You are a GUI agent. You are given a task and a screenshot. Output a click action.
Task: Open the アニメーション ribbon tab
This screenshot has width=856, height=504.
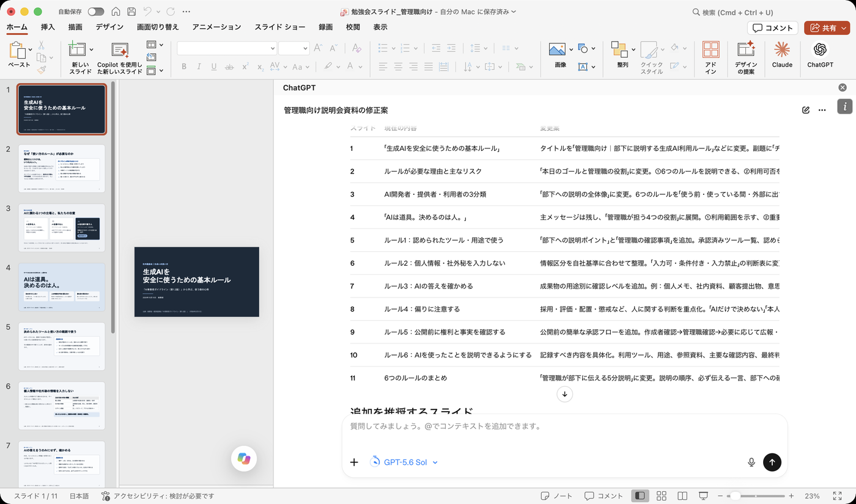coord(216,27)
